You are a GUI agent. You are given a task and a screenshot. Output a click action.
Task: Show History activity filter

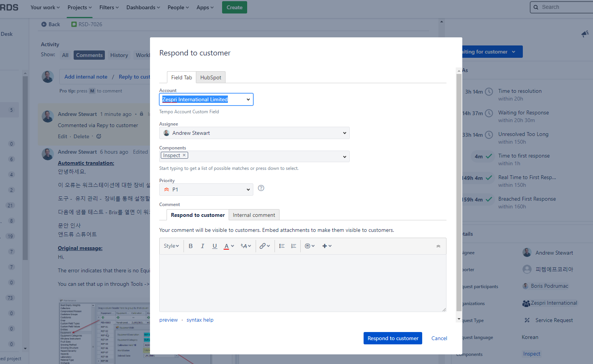point(119,55)
